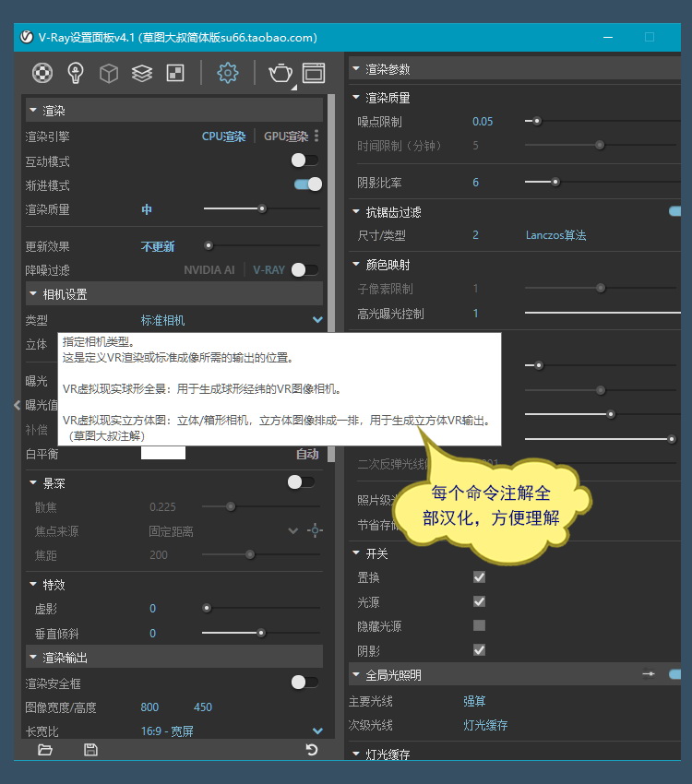Open the camera 类型 dropdown

pos(317,319)
